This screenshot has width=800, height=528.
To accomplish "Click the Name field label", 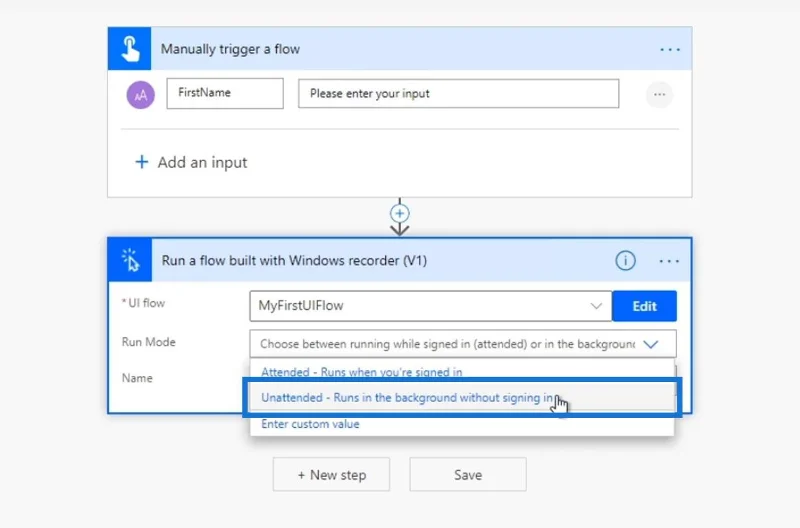I will click(137, 378).
